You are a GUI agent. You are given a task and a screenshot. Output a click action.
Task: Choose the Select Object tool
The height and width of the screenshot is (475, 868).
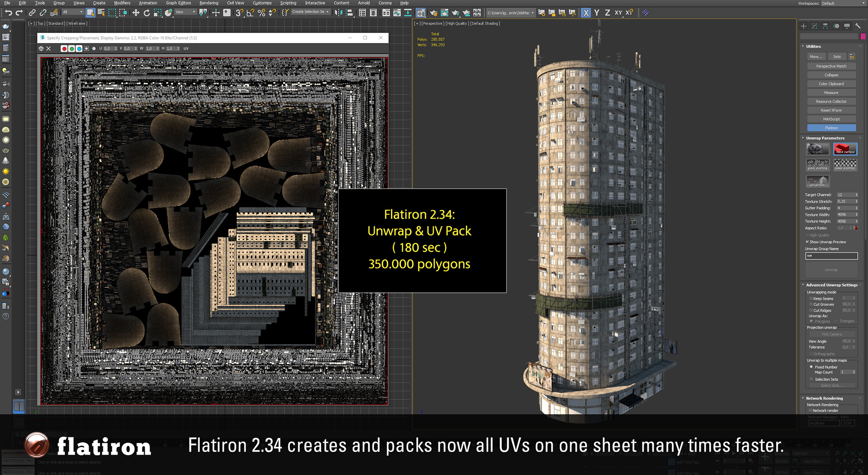tap(90, 13)
